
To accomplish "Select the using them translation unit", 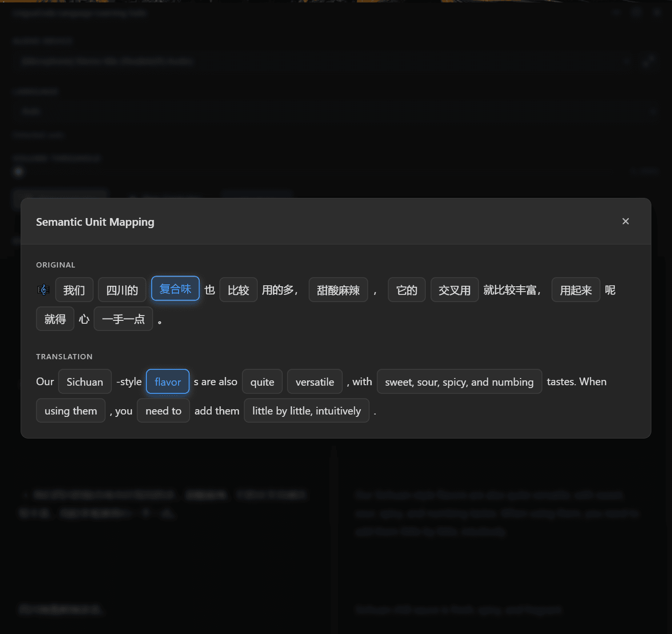I will (71, 411).
